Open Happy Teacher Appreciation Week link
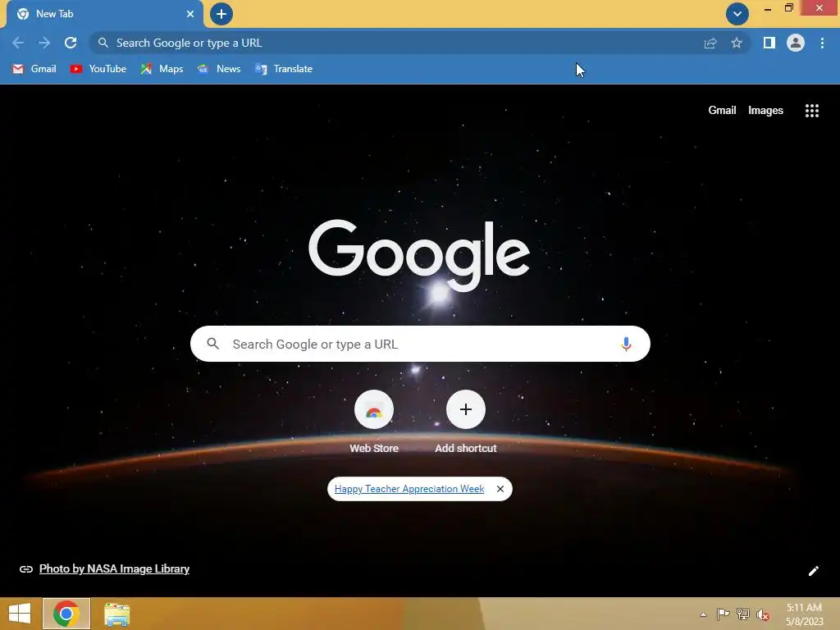The image size is (840, 630). [409, 489]
